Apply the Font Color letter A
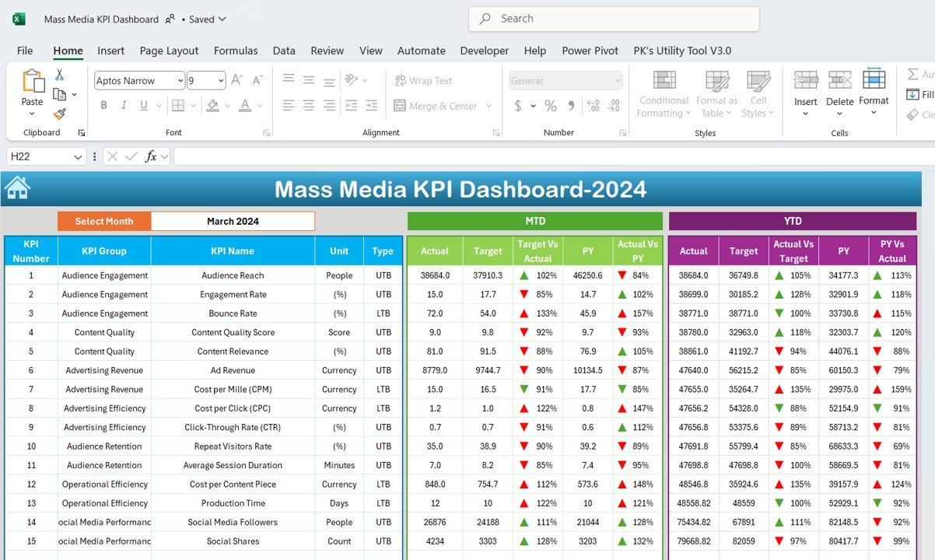 pyautogui.click(x=244, y=106)
